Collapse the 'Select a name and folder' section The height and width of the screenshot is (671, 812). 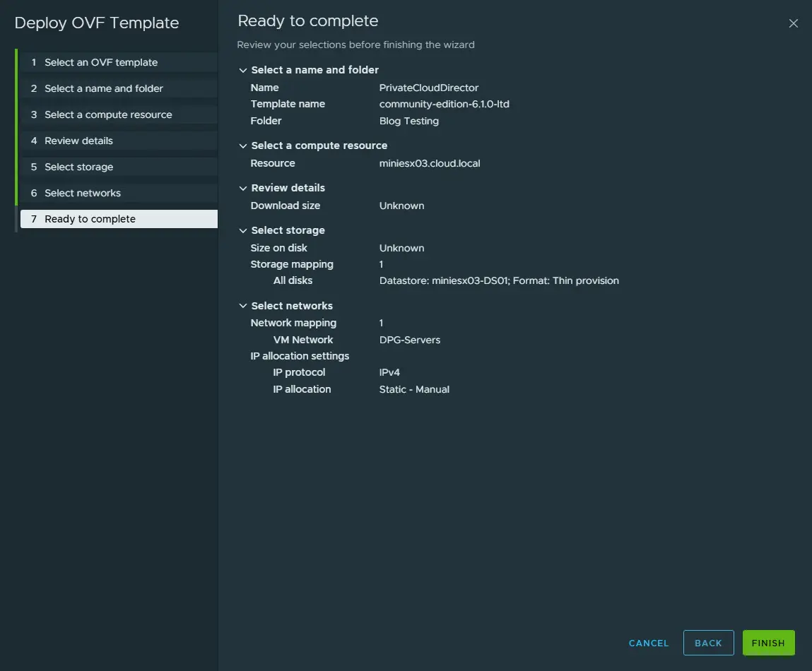[243, 71]
